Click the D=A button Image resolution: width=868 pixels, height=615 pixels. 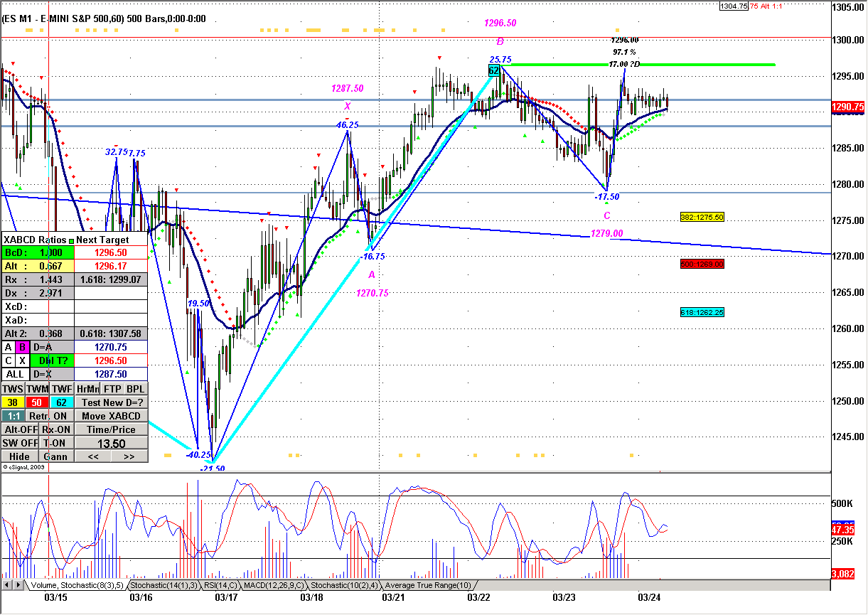(52, 347)
